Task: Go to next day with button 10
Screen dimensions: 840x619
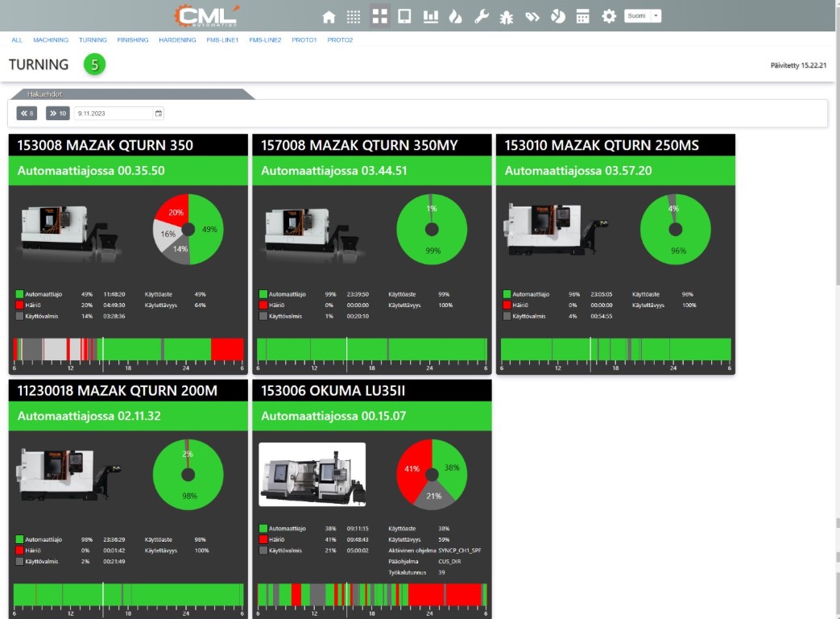Action: point(58,114)
